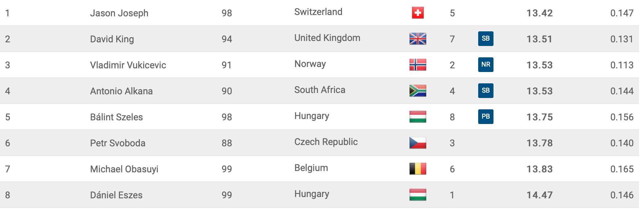The height and width of the screenshot is (212, 644).
Task: Open athlete Petr Svoboda's name
Action: click(x=118, y=143)
